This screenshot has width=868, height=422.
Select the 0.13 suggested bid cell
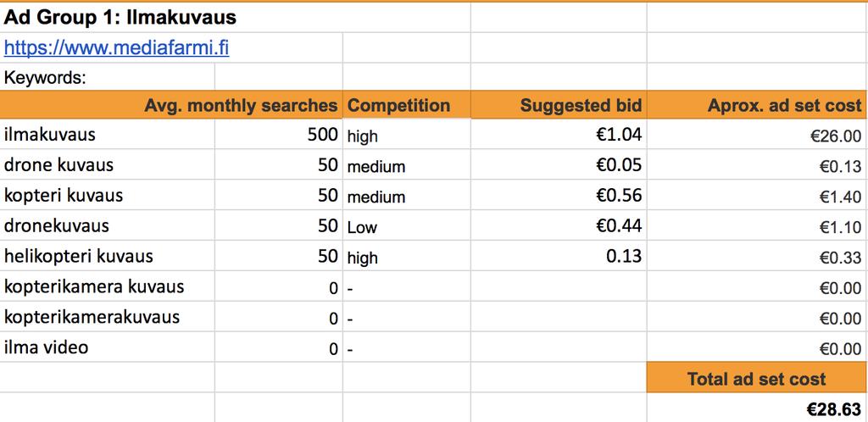[559, 256]
